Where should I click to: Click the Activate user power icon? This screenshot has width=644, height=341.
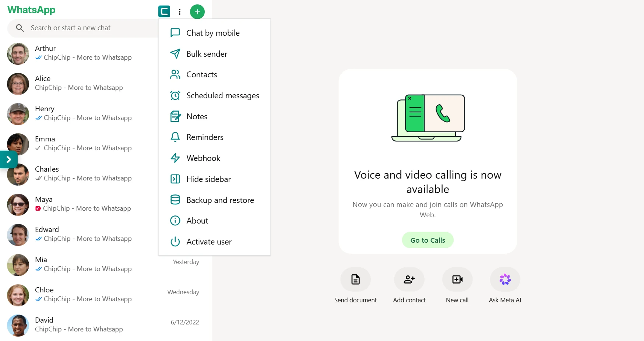tap(175, 242)
